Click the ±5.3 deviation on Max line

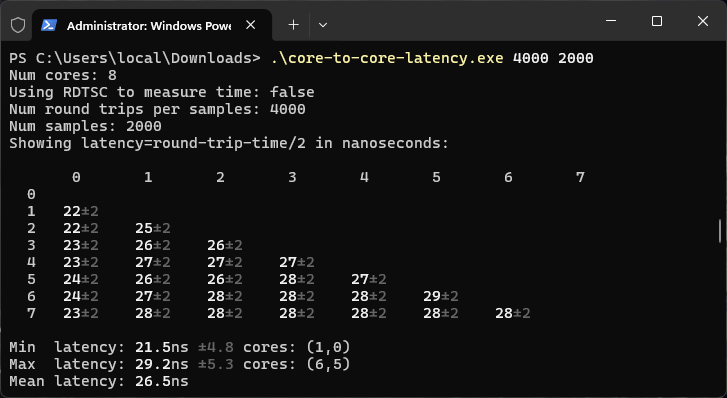[216, 365]
